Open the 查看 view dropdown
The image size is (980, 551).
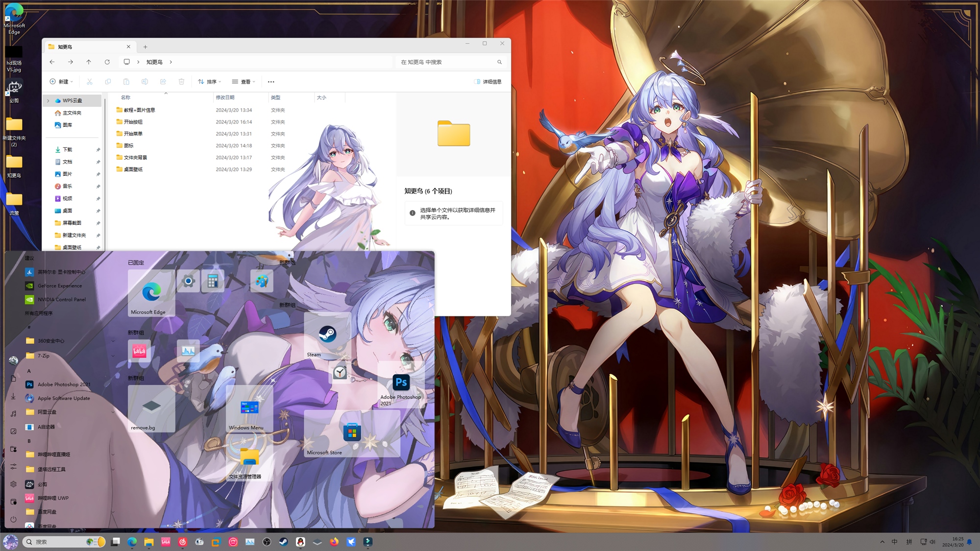coord(244,82)
